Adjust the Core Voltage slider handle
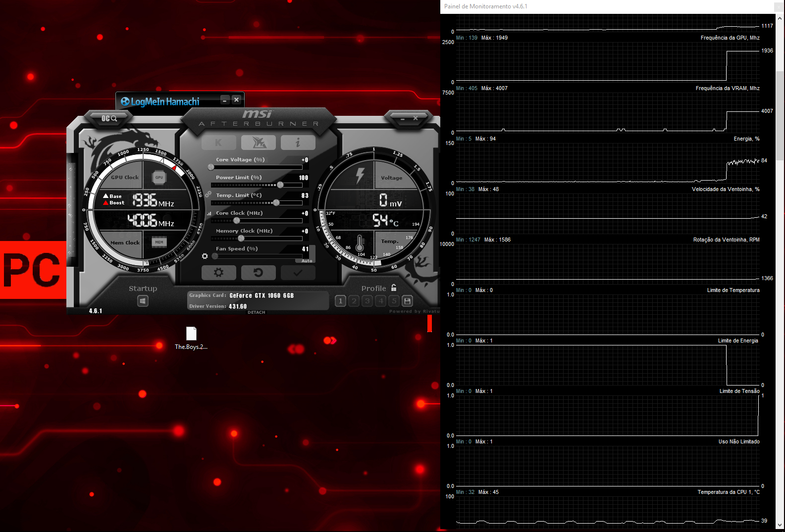Screen dimensions: 785x532 [x=211, y=167]
